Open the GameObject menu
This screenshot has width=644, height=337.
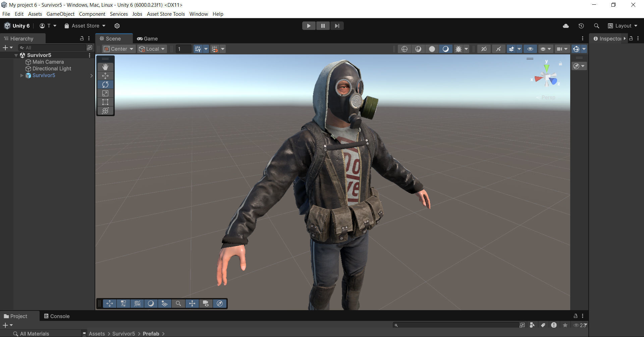tap(60, 14)
